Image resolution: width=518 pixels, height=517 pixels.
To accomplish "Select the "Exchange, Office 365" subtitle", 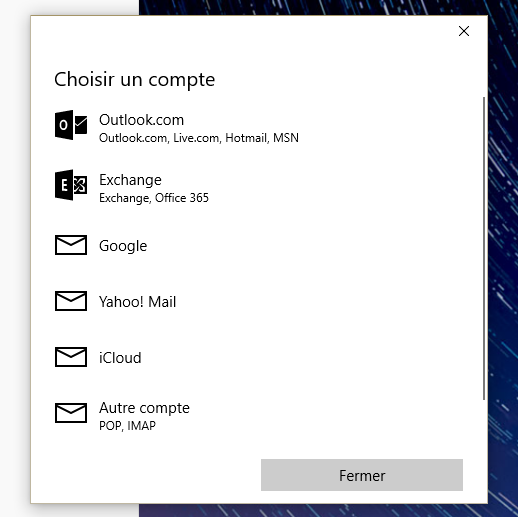I will [x=154, y=198].
